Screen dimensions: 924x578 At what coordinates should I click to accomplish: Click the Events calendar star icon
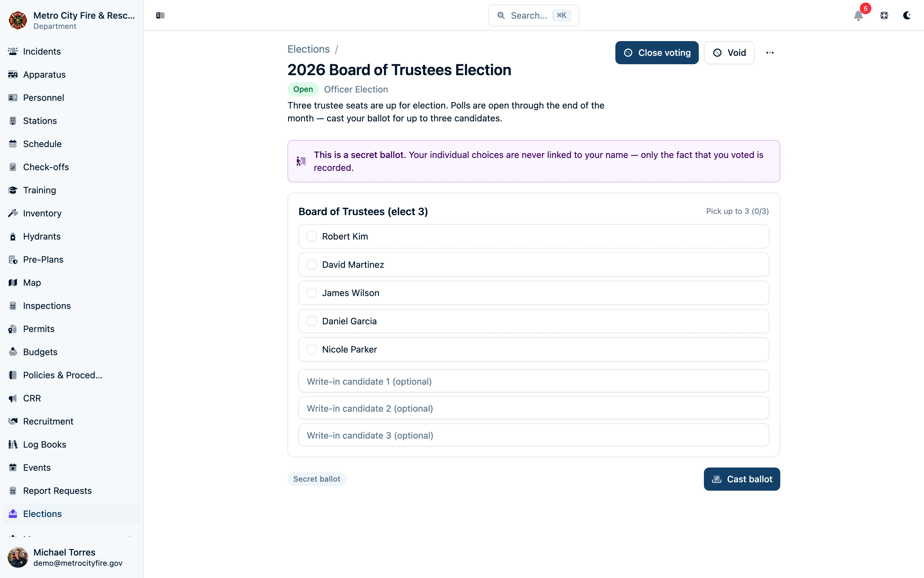click(13, 468)
